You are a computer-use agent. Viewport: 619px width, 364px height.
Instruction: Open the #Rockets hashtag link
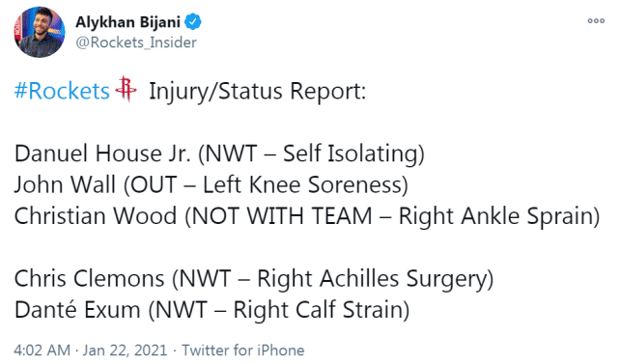62,91
